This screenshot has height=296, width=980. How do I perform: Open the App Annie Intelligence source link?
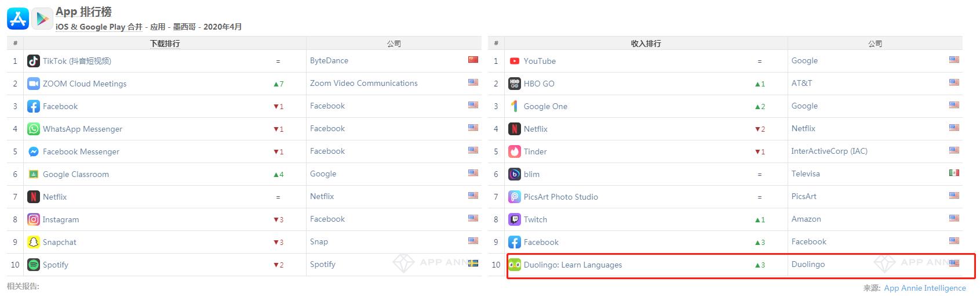pos(925,288)
